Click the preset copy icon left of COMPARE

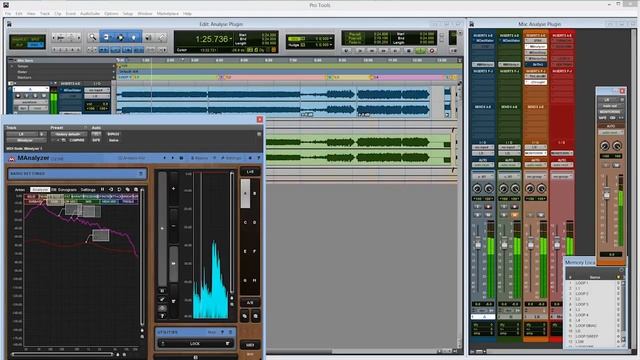point(64,140)
